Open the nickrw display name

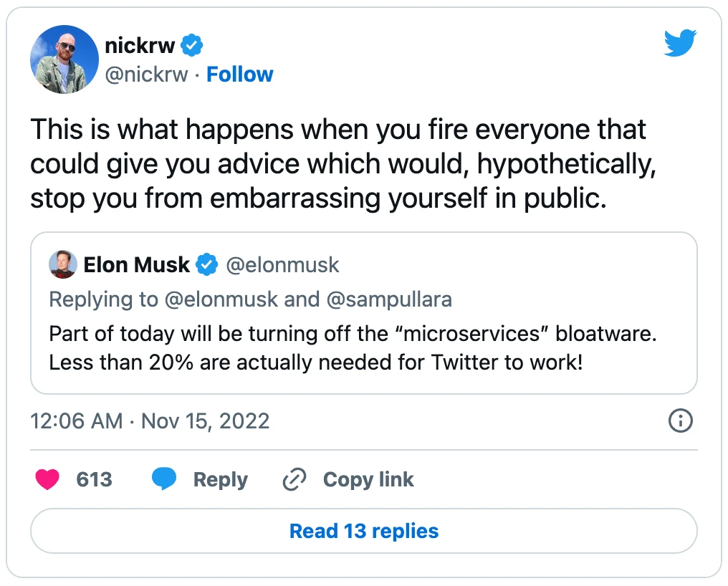coord(140,46)
